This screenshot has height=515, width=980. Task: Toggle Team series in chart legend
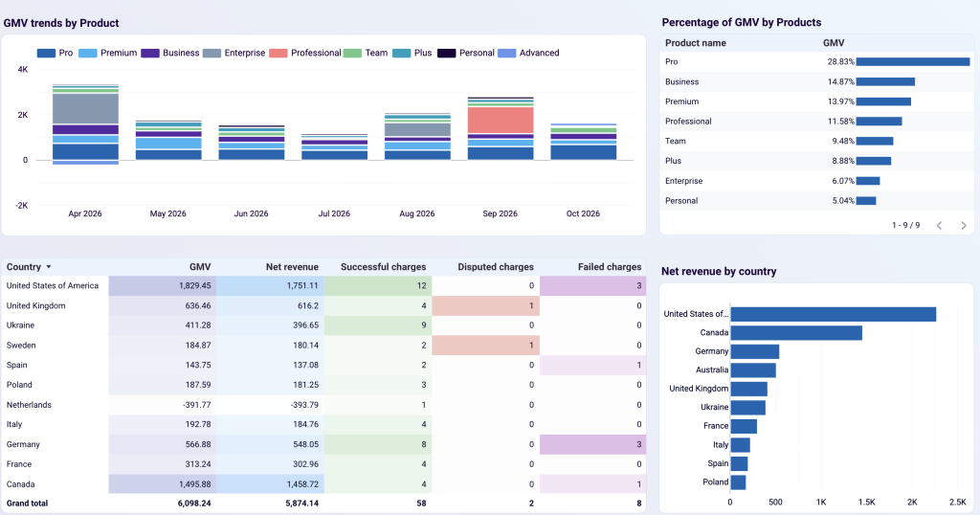coord(366,53)
